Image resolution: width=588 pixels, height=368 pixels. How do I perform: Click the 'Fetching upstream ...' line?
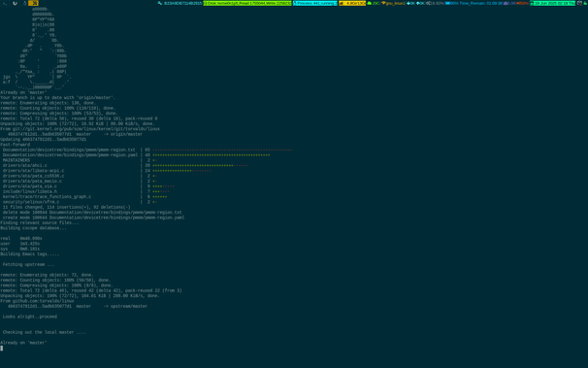[x=28, y=264]
